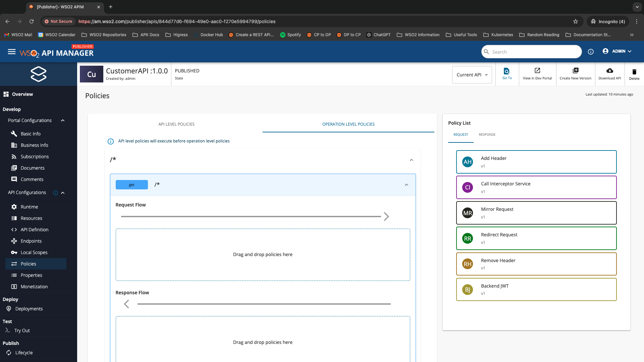
Task: Select Call Interceptor Service policy card
Action: tap(536, 187)
